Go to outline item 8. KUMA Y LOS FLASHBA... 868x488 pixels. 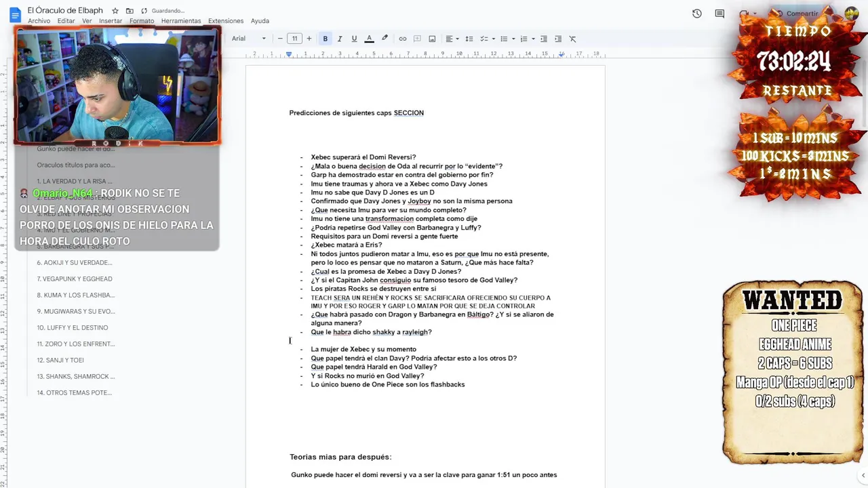76,295
